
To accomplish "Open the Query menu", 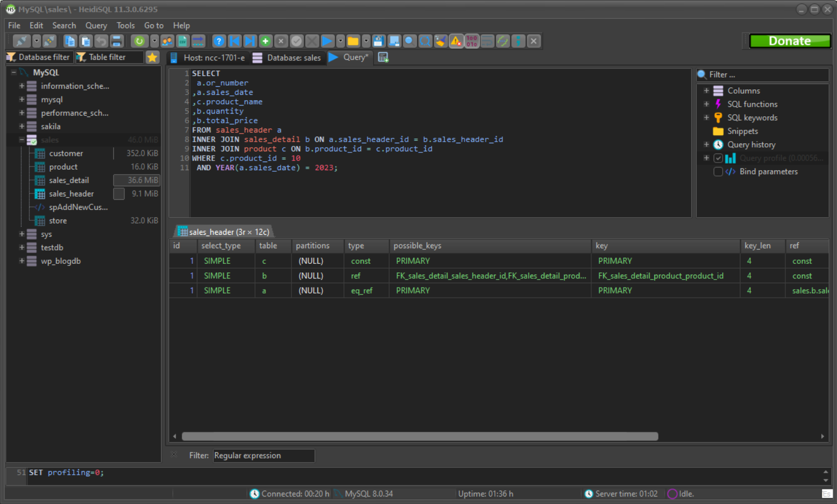I will (x=96, y=25).
